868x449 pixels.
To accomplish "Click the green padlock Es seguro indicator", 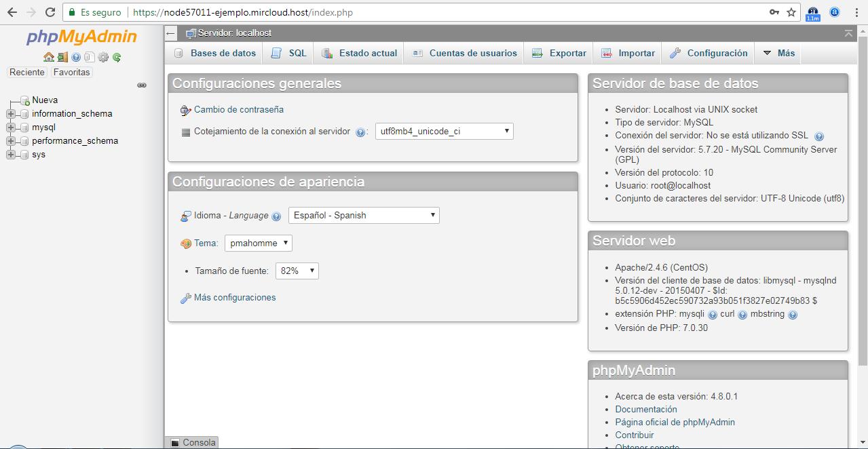I will point(94,12).
